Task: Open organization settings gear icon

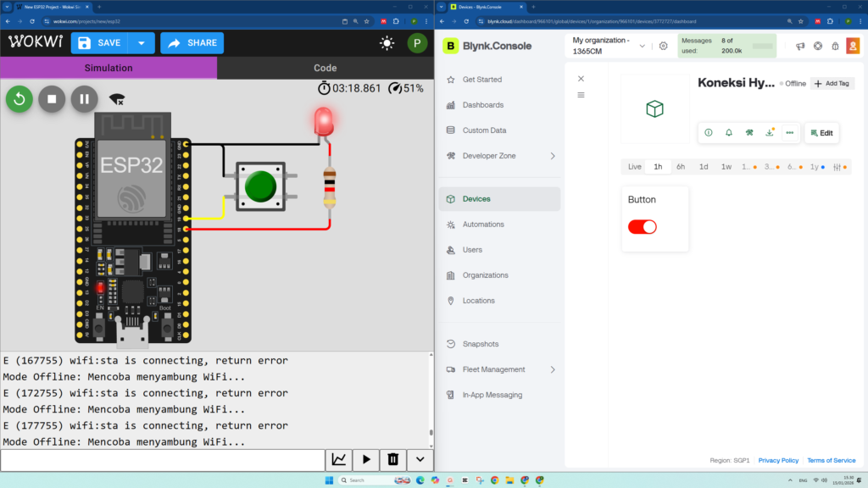Action: click(663, 46)
